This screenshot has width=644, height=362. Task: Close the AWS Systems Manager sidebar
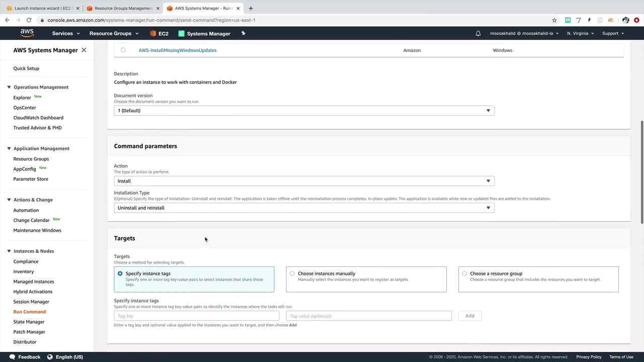point(84,50)
